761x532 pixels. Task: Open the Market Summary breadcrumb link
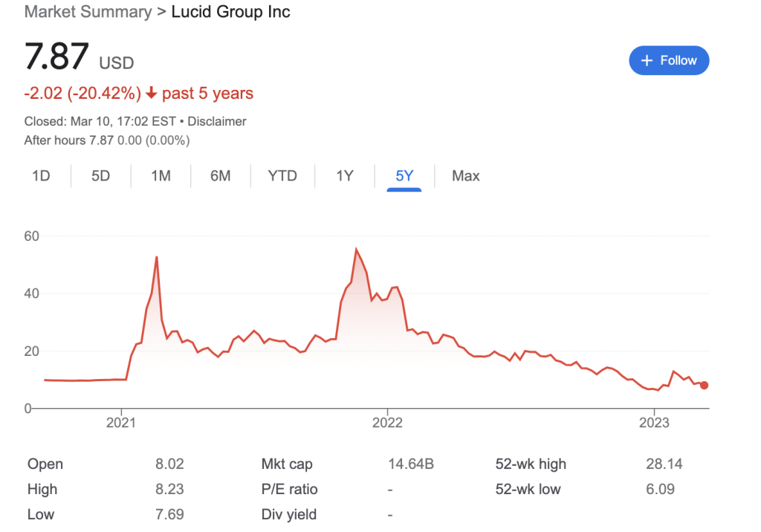[x=88, y=12]
